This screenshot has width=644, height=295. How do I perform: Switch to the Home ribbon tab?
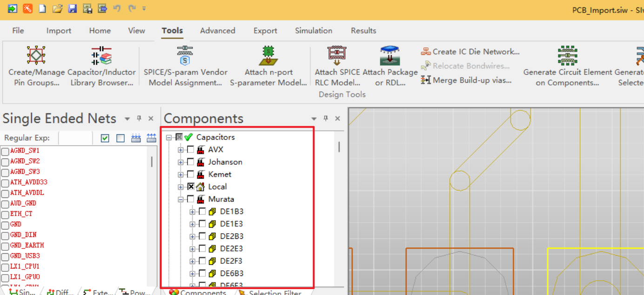(x=100, y=31)
